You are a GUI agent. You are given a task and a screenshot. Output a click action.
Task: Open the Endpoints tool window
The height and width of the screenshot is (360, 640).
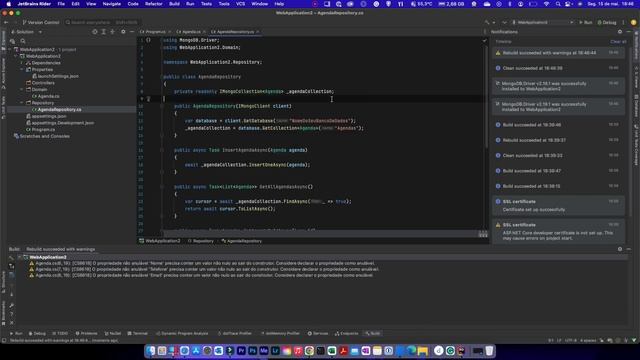[347, 333]
